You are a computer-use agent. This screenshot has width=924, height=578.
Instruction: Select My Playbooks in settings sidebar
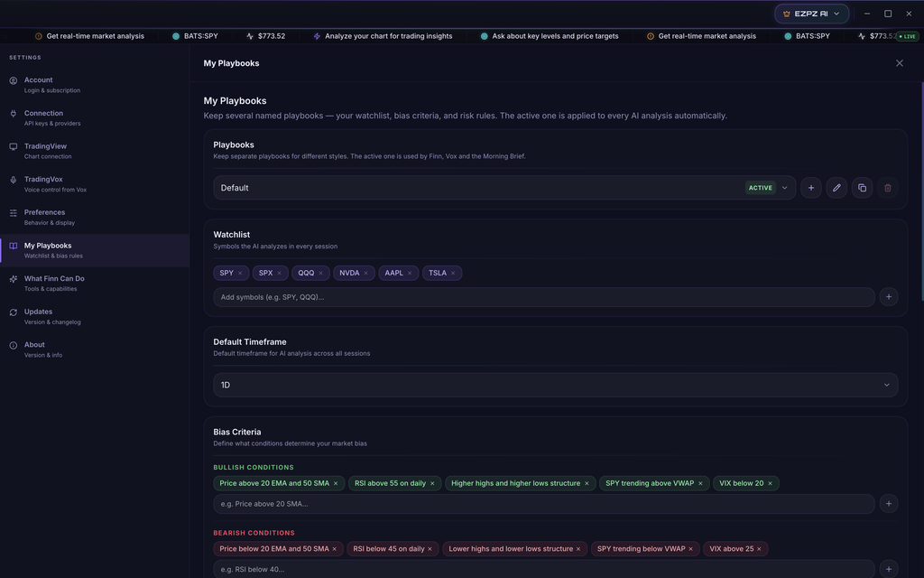click(94, 250)
